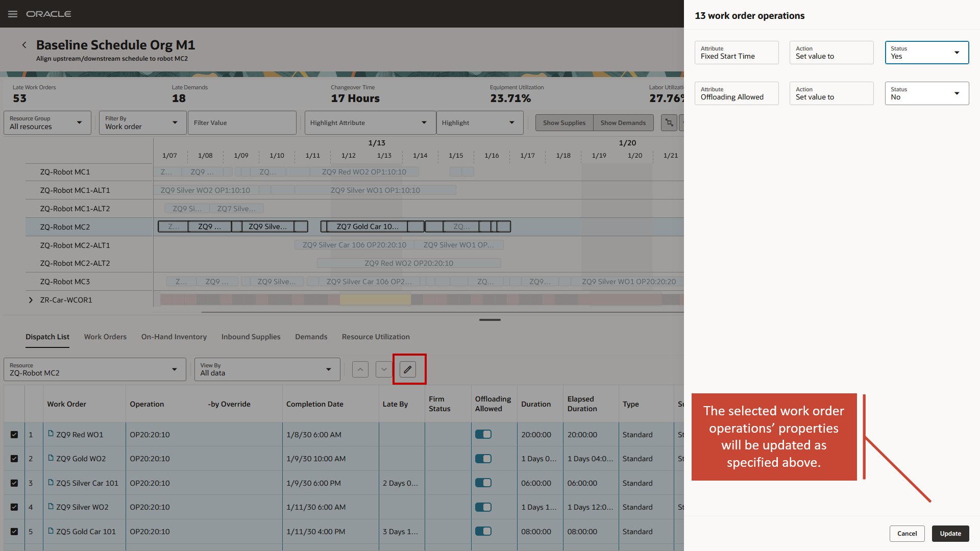Screen dimensions: 980x551
Task: Click the move down arrow button
Action: pyautogui.click(x=384, y=369)
